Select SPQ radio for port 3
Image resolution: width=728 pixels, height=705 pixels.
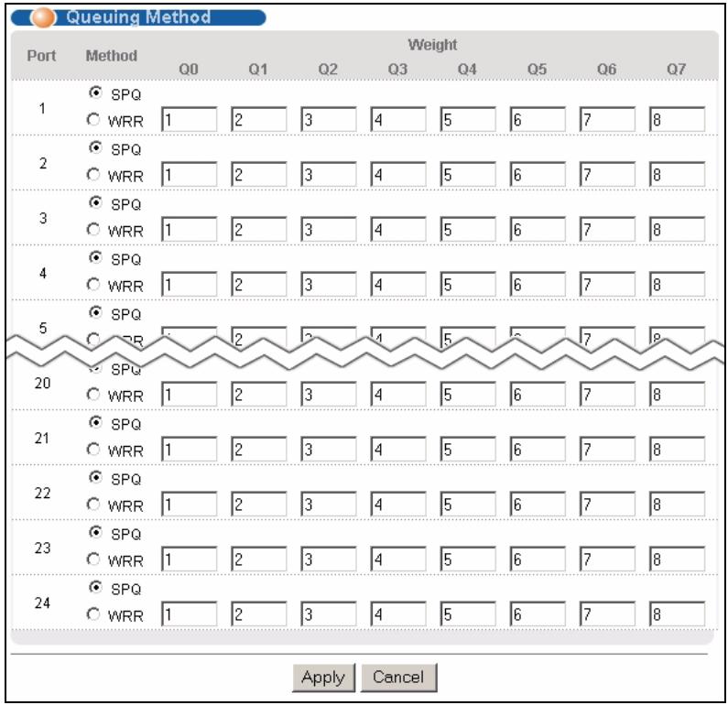tap(95, 202)
